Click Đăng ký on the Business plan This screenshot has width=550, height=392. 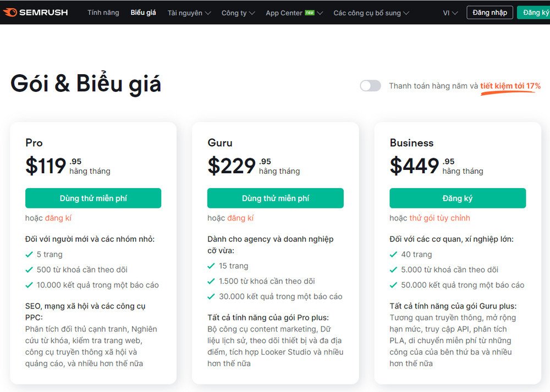tap(457, 198)
